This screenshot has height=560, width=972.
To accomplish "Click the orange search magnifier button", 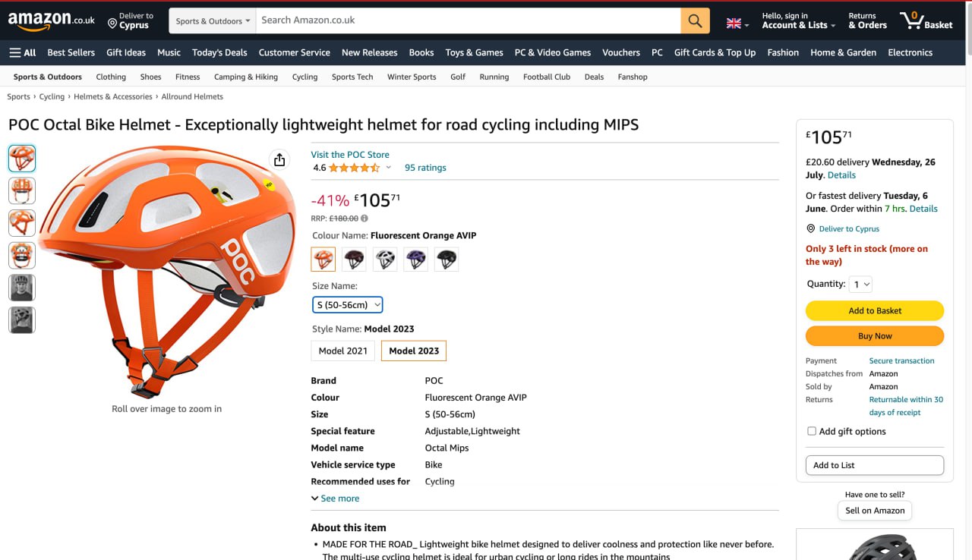I will pyautogui.click(x=695, y=20).
